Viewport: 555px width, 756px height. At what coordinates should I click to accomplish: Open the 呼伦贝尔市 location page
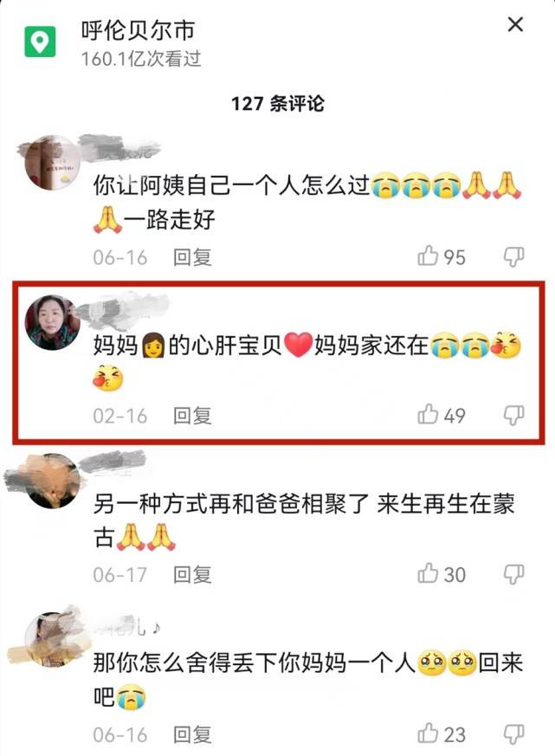138,30
